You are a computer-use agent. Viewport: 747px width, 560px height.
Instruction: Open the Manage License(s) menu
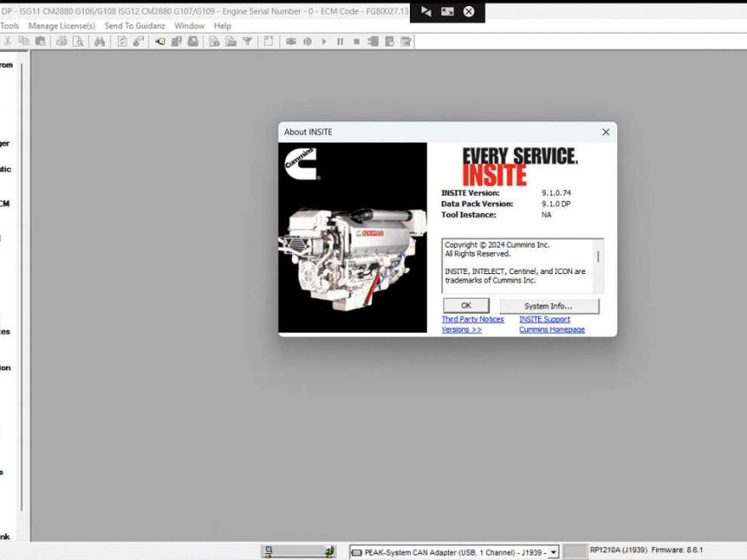(x=62, y=25)
